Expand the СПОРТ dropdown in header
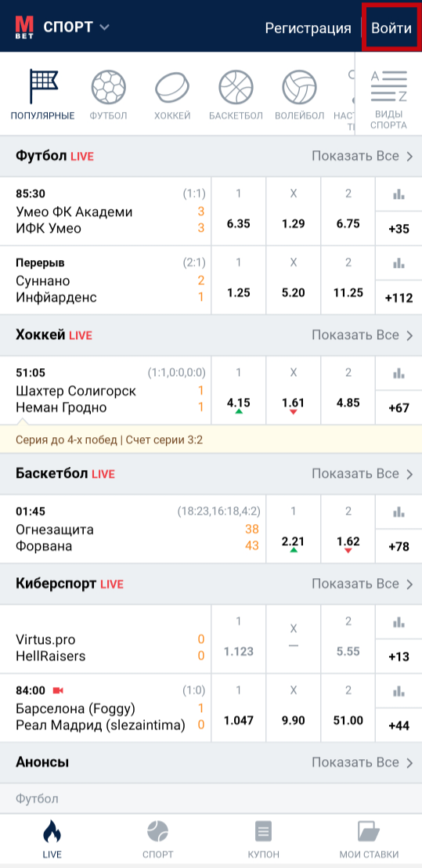The width and height of the screenshot is (422, 868). pos(77,27)
